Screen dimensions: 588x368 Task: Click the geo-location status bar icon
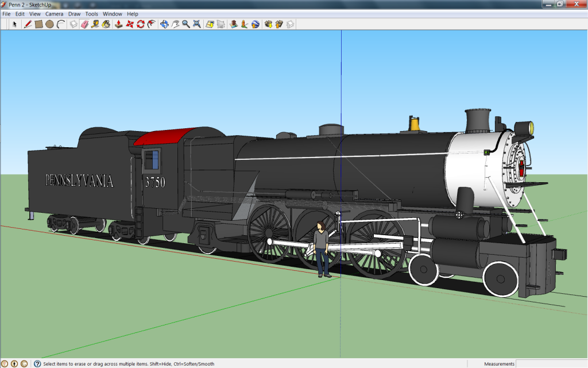[5, 363]
